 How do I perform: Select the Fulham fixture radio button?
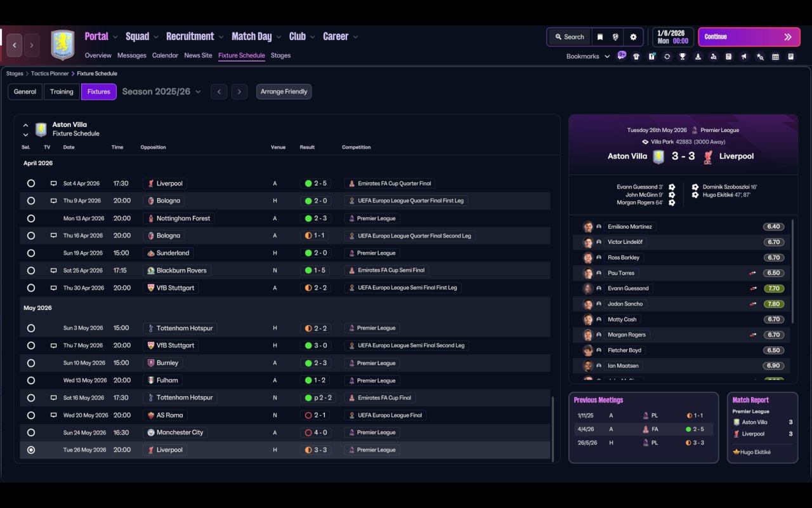(x=31, y=380)
